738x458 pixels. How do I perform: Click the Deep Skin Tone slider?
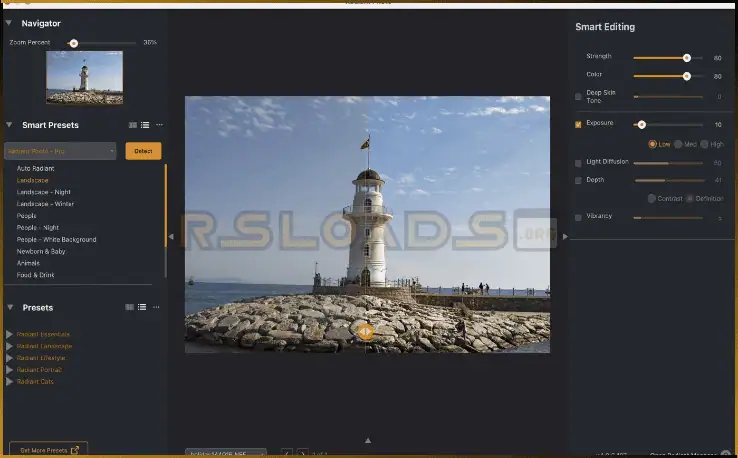pos(668,96)
